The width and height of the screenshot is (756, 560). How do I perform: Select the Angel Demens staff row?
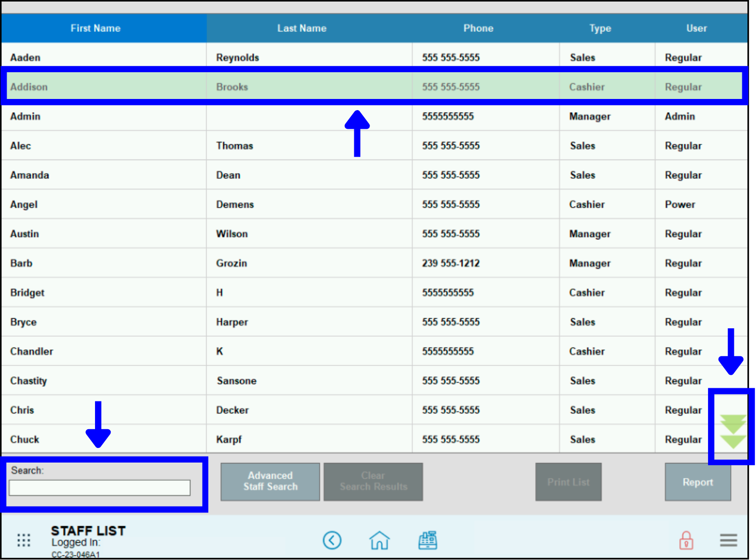(303, 205)
